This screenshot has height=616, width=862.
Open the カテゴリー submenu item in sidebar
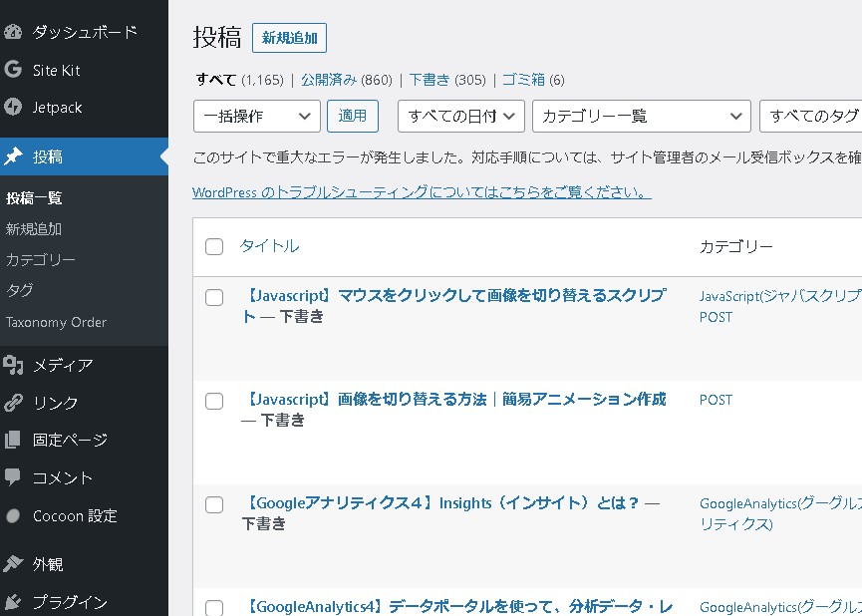41,259
